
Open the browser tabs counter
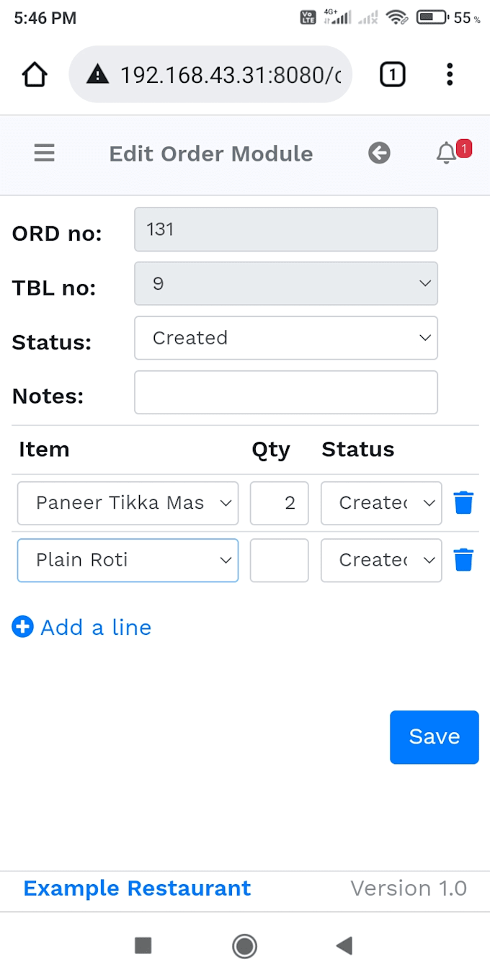point(392,74)
